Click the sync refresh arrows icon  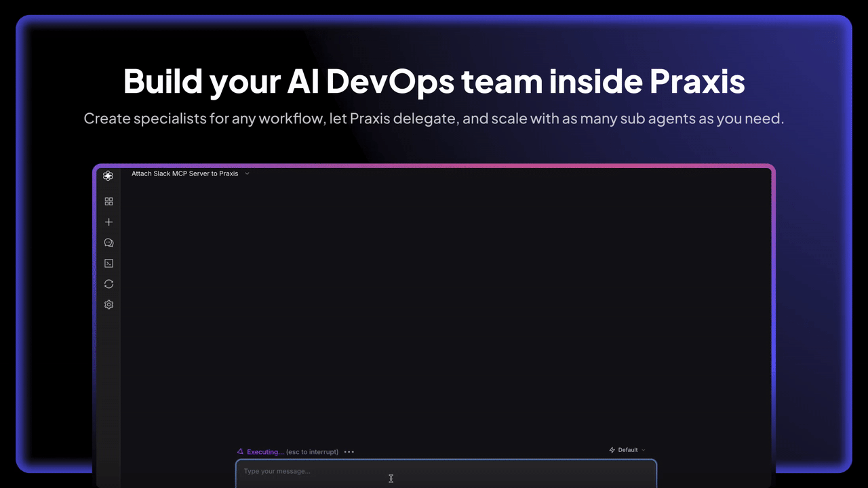coord(108,284)
